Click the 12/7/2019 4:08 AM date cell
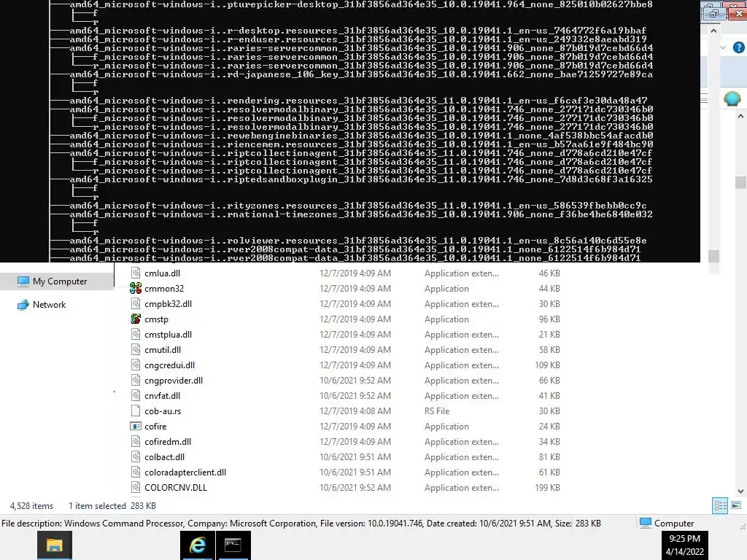Viewport: 747px width, 560px height. [355, 411]
